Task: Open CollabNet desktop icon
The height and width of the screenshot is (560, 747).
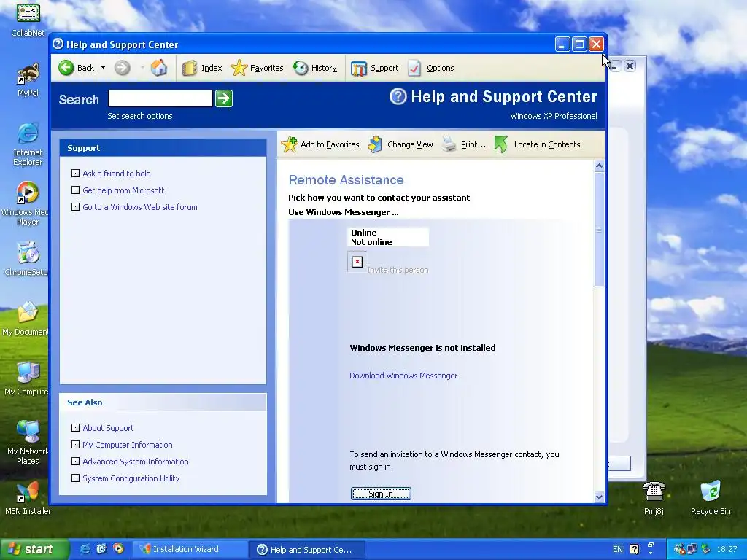Action: (x=28, y=20)
